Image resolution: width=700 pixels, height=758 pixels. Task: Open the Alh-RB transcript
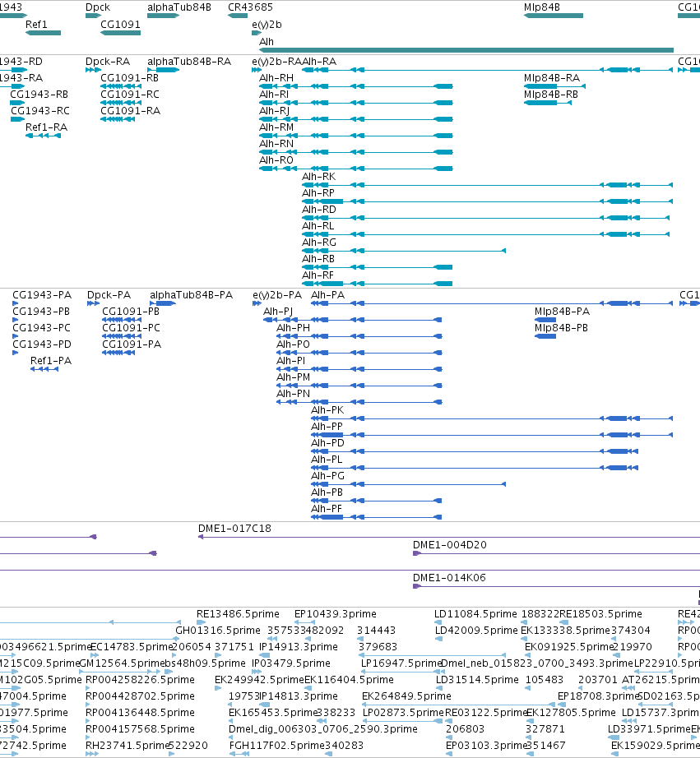click(x=378, y=267)
